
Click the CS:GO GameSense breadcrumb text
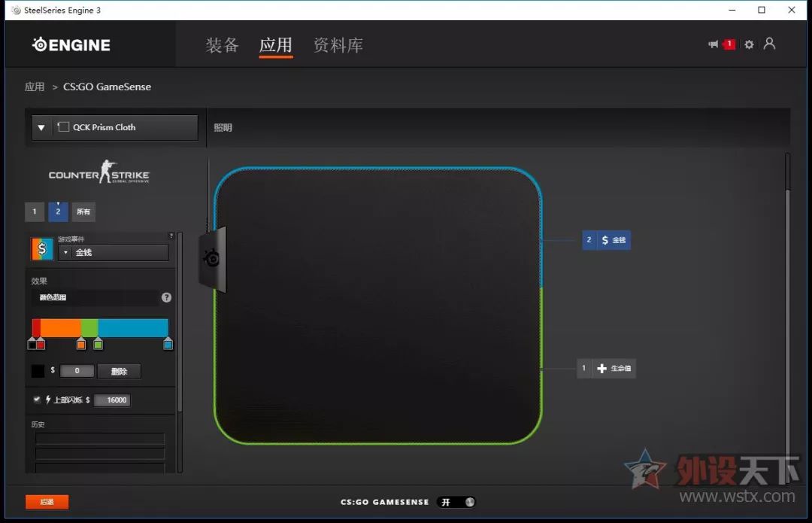click(108, 87)
